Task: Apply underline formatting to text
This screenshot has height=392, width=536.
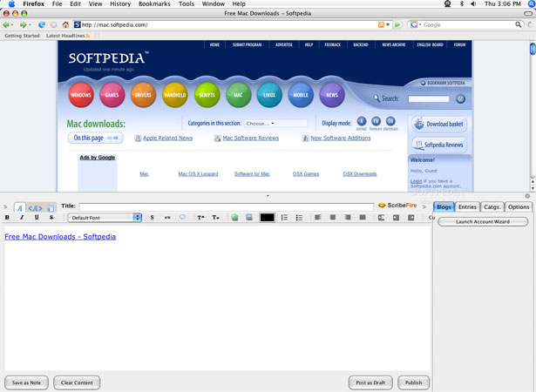Action: (x=37, y=218)
